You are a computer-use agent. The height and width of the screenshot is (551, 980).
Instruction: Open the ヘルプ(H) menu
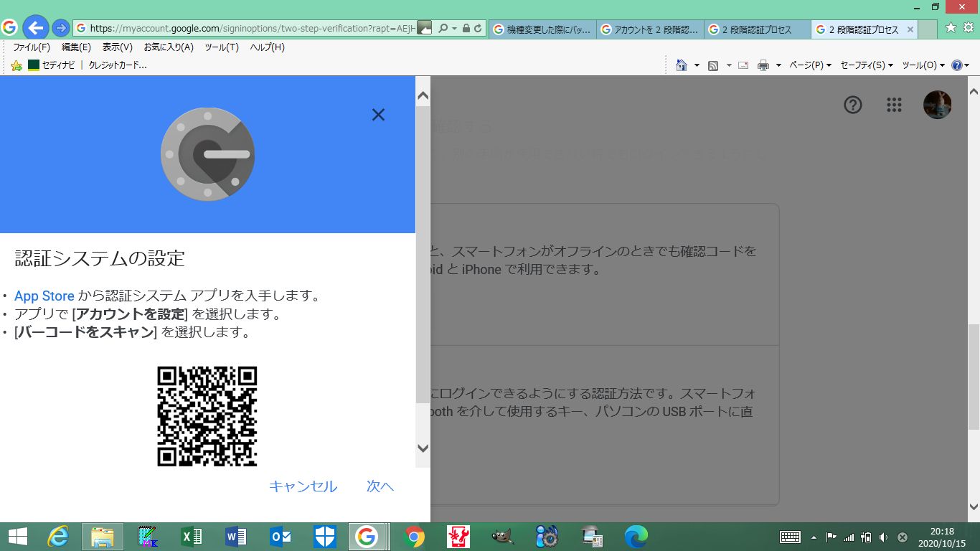[267, 47]
